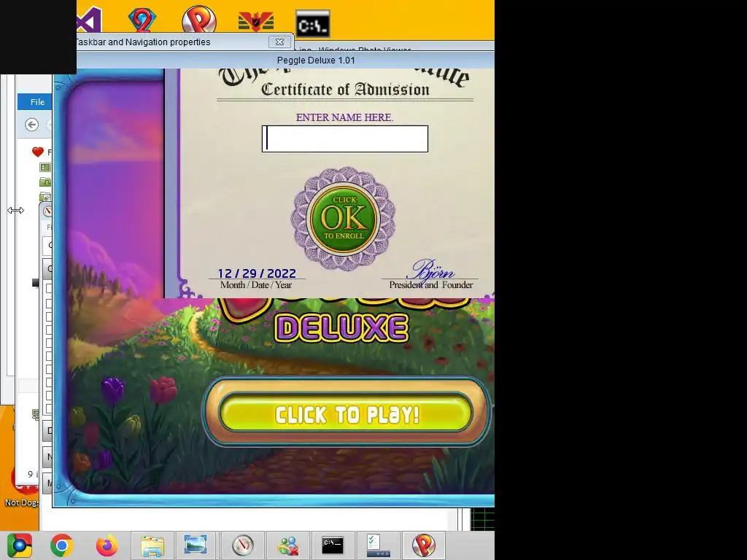Open File Explorer from the taskbar
The image size is (747, 560).
tap(152, 545)
